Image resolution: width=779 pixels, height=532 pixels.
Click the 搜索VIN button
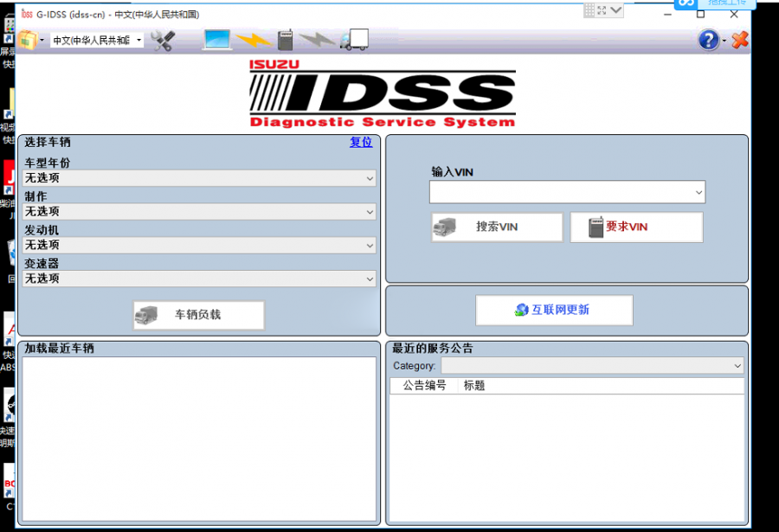(x=496, y=227)
